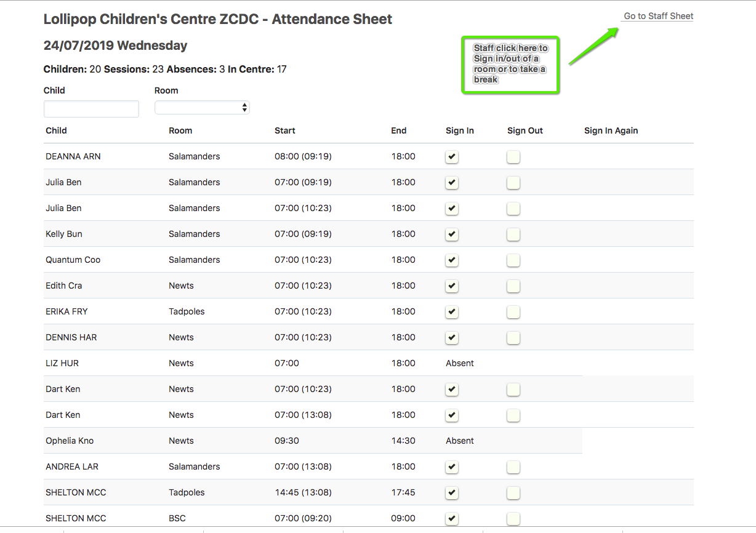
Task: Select the name LIZ HUR
Action: (62, 363)
